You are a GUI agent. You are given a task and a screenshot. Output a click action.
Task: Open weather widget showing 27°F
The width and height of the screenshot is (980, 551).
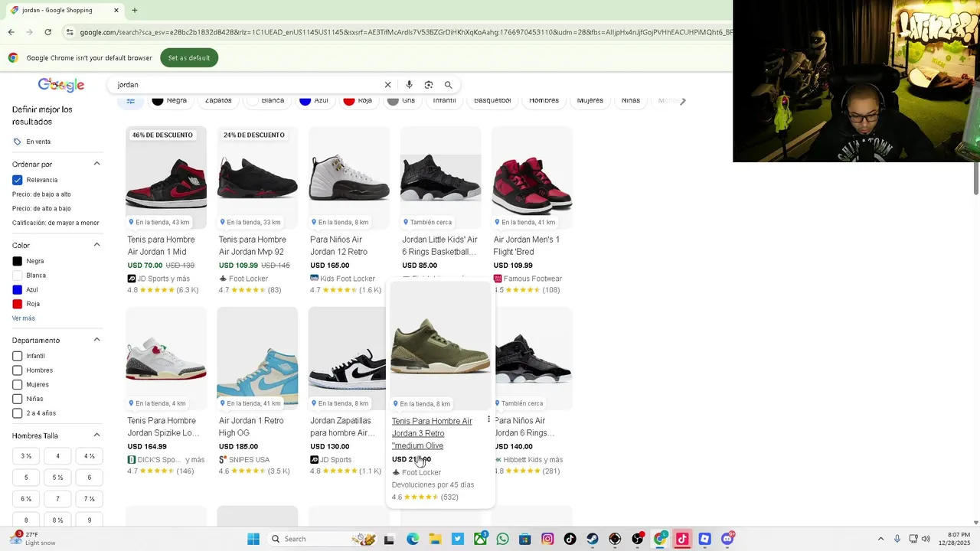click(31, 539)
